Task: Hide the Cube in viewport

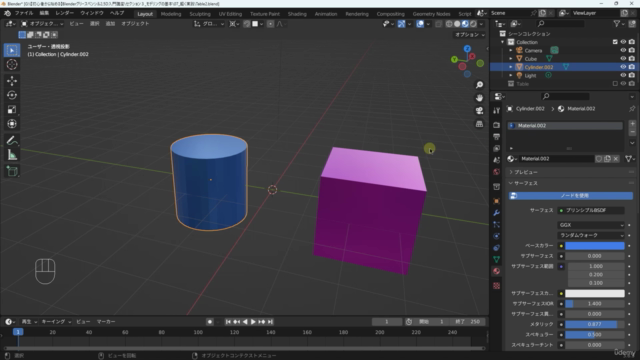Action: pos(623,58)
